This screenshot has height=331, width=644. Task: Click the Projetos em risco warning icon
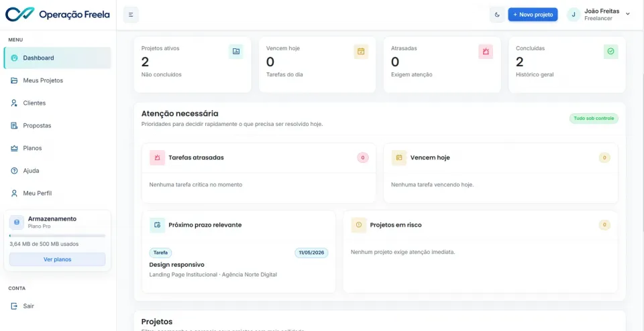point(358,224)
